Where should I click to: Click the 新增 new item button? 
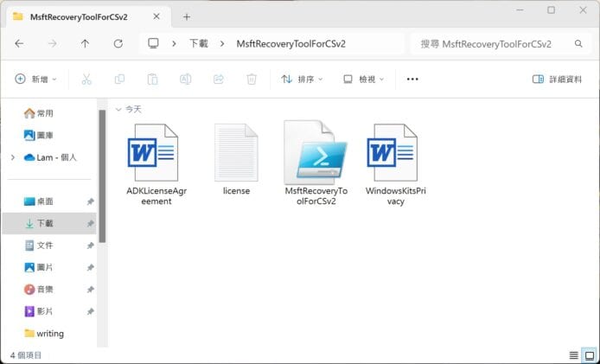click(35, 80)
